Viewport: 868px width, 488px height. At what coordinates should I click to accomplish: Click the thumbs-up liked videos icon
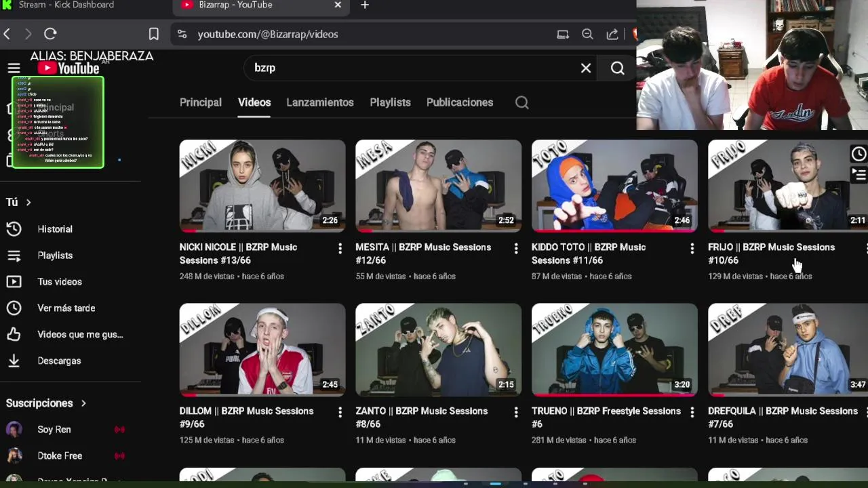(14, 335)
